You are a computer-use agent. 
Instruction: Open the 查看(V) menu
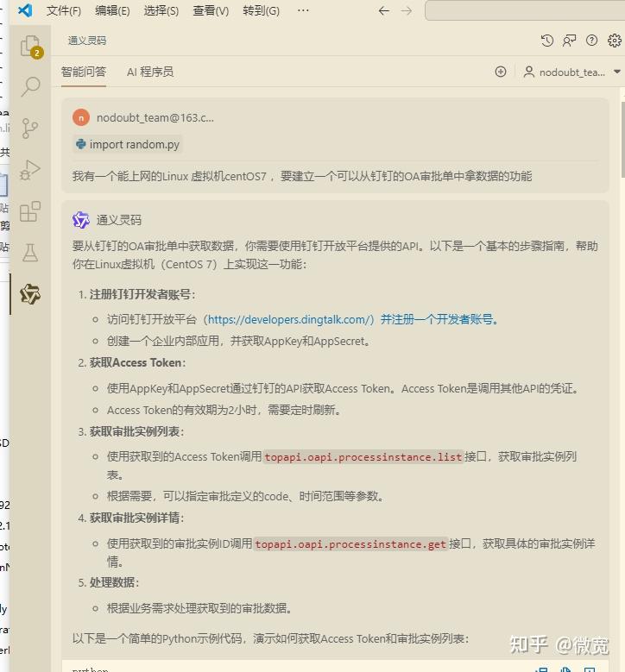coord(211,10)
